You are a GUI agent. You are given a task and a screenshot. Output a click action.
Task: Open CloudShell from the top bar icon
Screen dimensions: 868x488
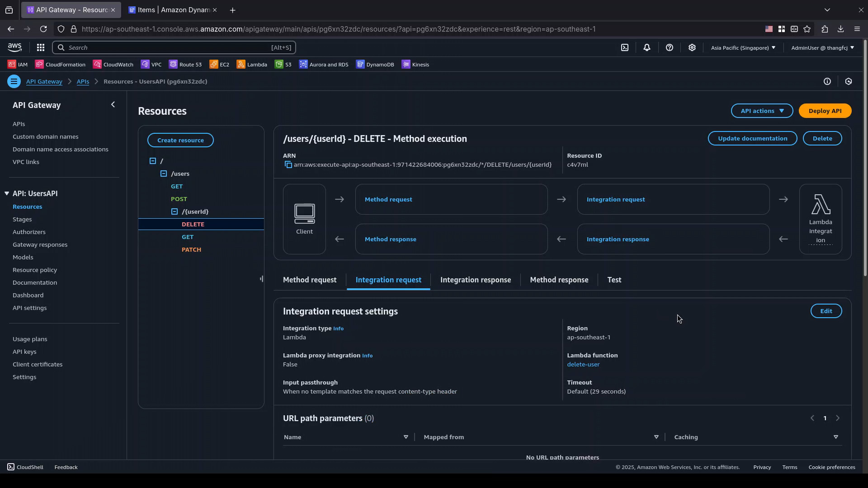pyautogui.click(x=625, y=47)
